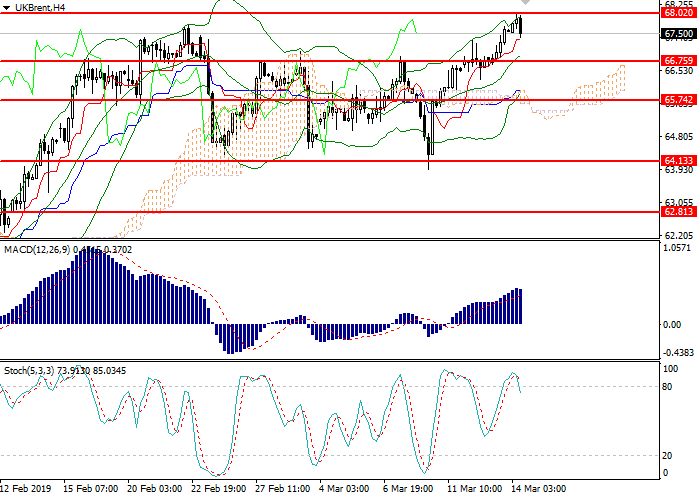The width and height of the screenshot is (700, 500).
Task: Click the 6 Mar 19:00 time label
Action: [x=408, y=490]
